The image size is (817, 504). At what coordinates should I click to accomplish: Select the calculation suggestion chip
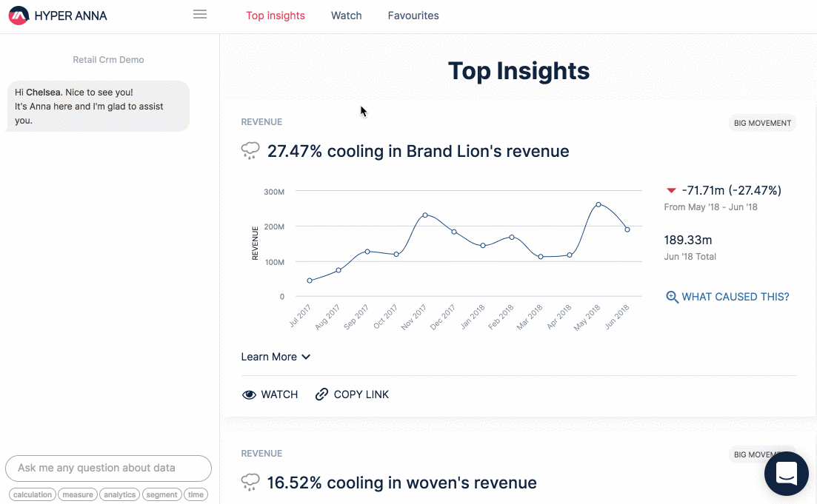[33, 494]
